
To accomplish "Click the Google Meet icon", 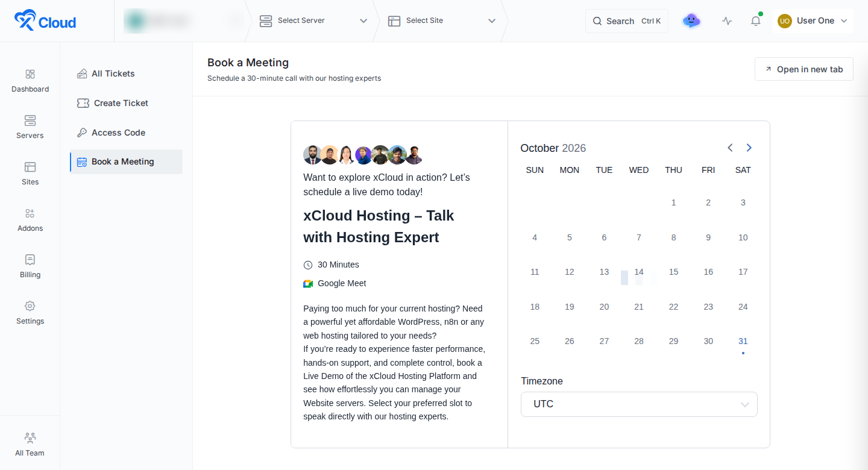I will (x=308, y=283).
